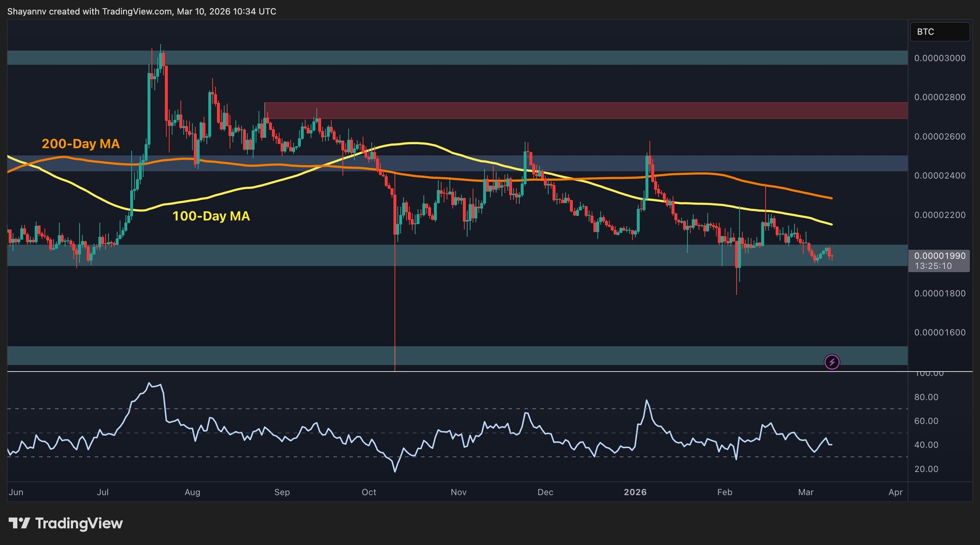Click the countdown timer 13:25:10
This screenshot has width=980, height=545.
(933, 266)
